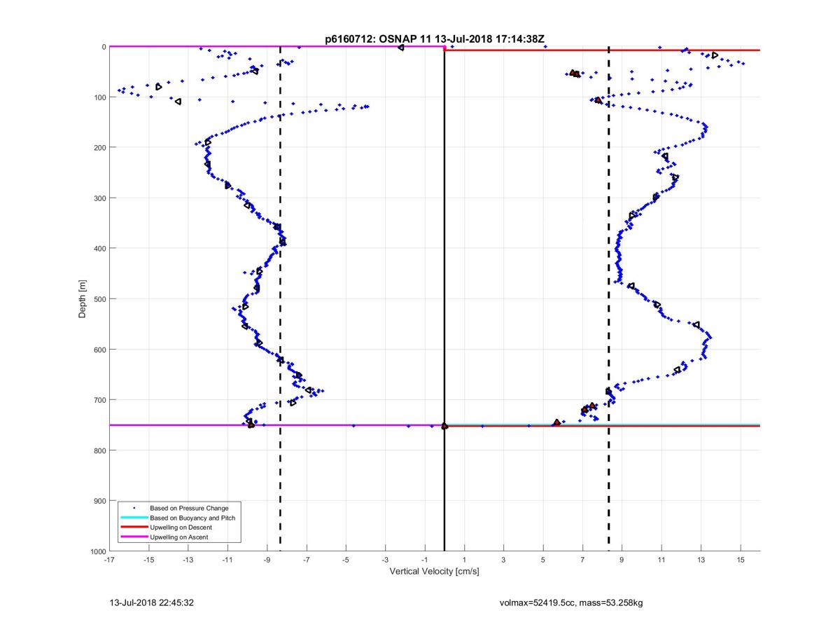Click the positive 11 velocity tick label
Screen dimensions: 840x620
coord(661,560)
